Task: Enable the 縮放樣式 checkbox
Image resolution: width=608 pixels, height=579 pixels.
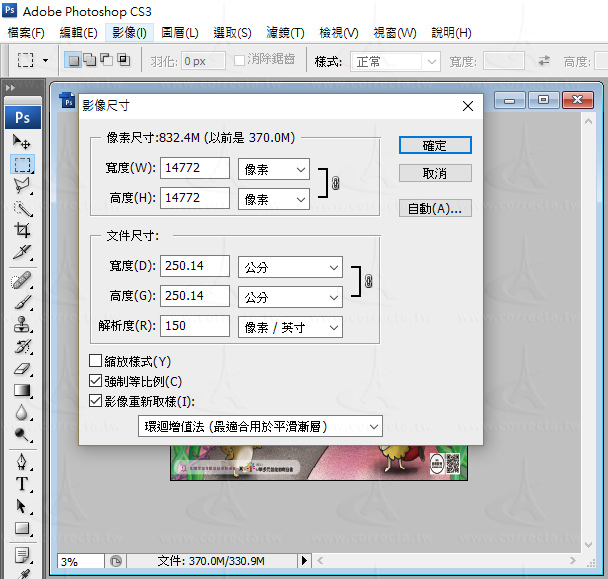Action: click(96, 361)
